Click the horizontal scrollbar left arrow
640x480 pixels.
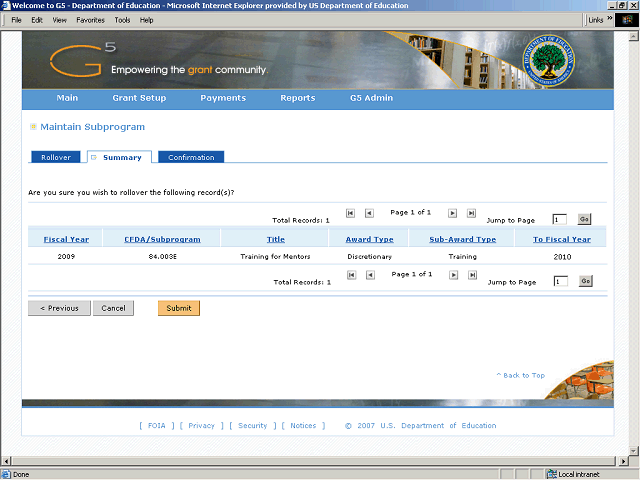pos(6,461)
